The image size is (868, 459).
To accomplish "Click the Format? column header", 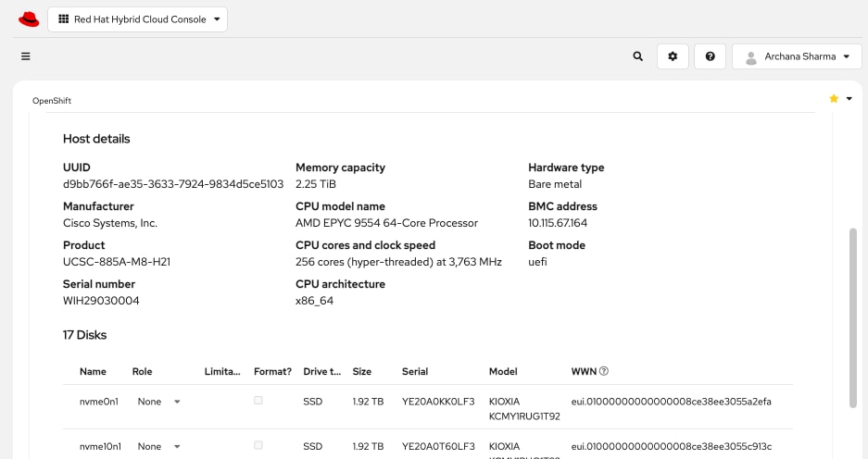I will click(x=272, y=372).
